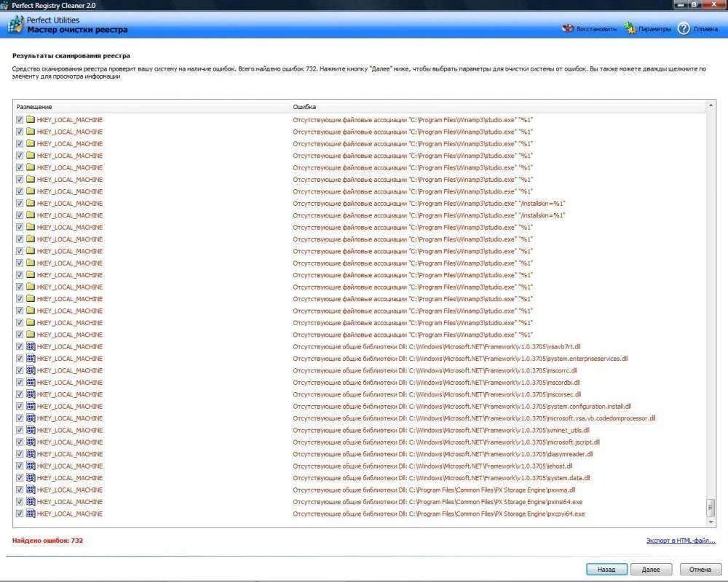Toggle the checkbox for the mscordbi.dll row
The image size is (728, 582).
[x=20, y=382]
